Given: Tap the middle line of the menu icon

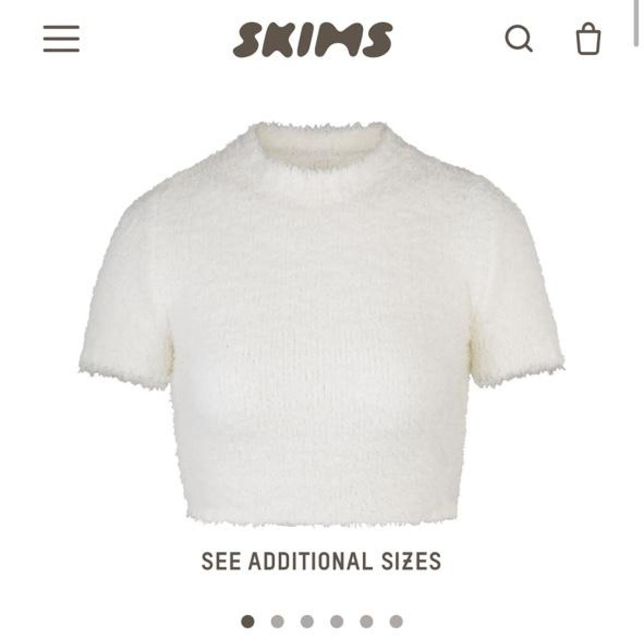Looking at the screenshot, I should 61,39.
